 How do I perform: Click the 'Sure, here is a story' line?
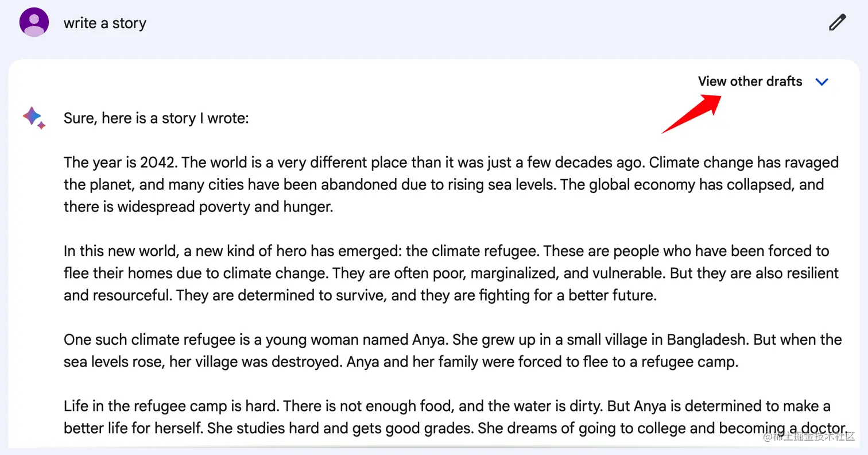156,118
